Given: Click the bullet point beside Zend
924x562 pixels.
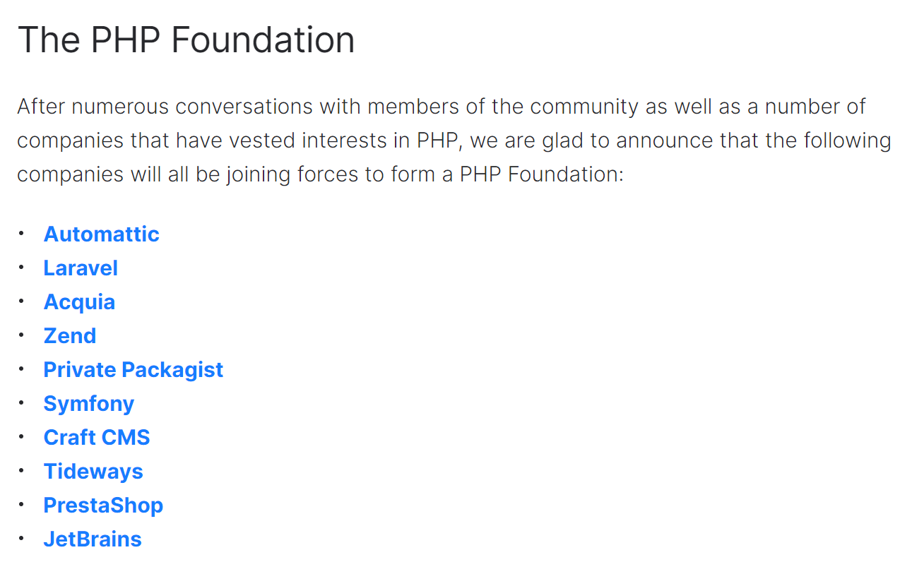Looking at the screenshot, I should (22, 334).
